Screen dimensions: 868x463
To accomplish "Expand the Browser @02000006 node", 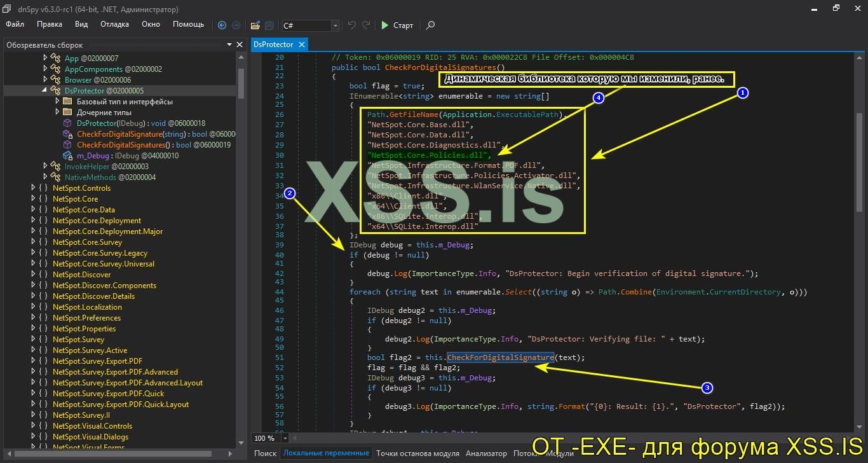I will 44,80.
